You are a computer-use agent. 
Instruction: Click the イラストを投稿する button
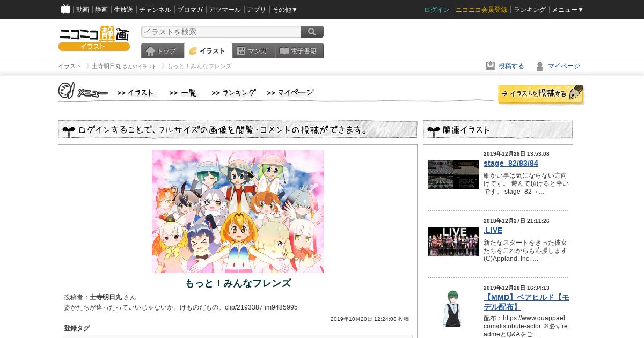(541, 94)
